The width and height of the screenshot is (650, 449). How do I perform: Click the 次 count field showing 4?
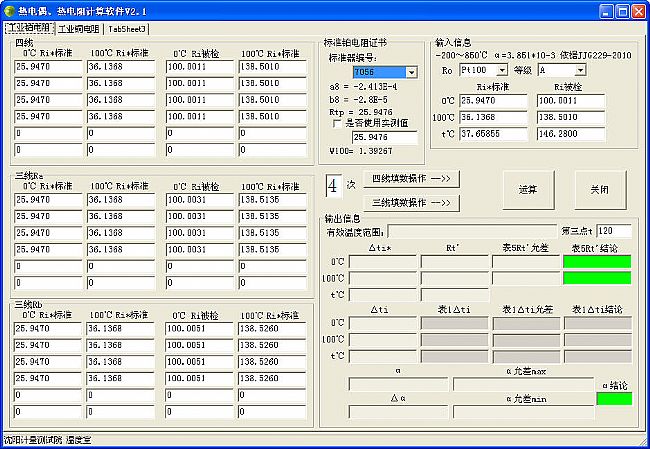(x=334, y=186)
